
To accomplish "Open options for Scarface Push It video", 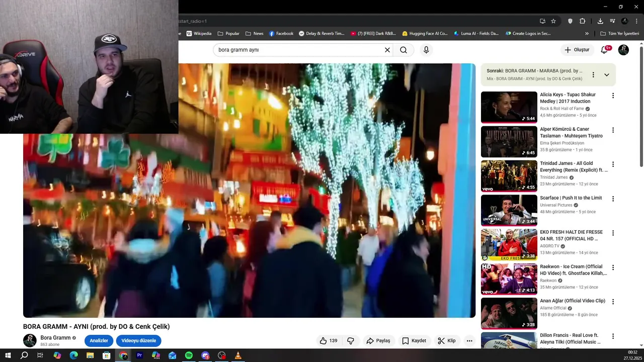I will pyautogui.click(x=613, y=199).
